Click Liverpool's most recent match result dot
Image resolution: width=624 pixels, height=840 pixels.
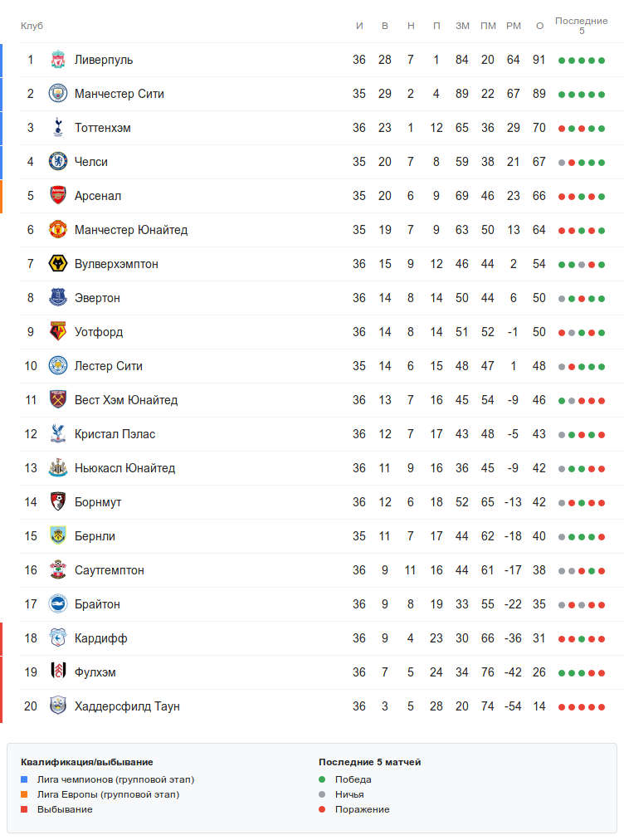pyautogui.click(x=602, y=60)
